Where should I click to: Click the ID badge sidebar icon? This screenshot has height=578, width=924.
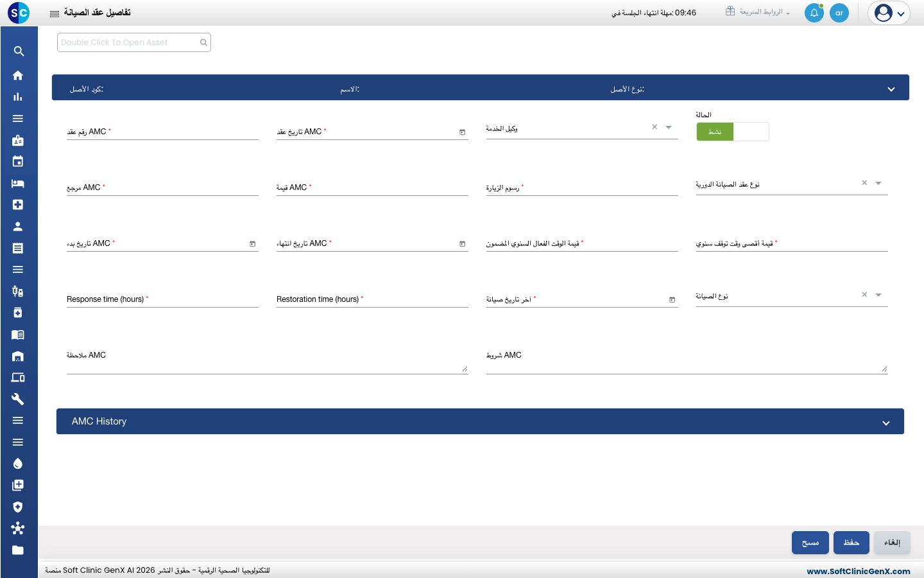click(18, 140)
